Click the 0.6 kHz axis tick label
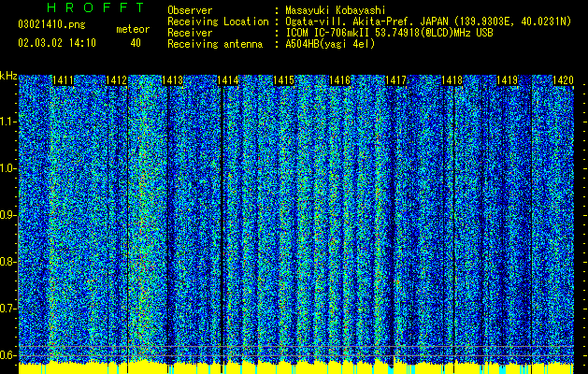 click(x=7, y=355)
